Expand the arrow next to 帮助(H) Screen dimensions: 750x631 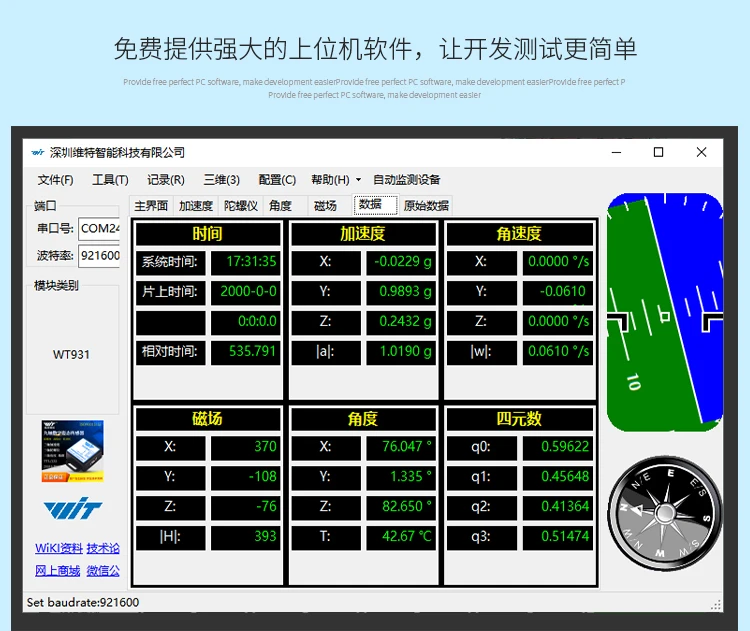pos(358,180)
